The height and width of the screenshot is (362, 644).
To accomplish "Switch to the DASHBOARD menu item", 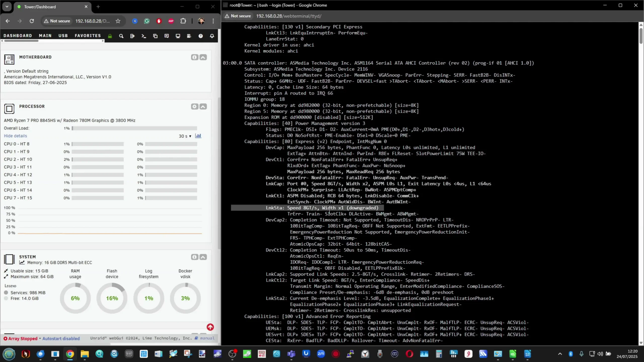I will point(18,36).
